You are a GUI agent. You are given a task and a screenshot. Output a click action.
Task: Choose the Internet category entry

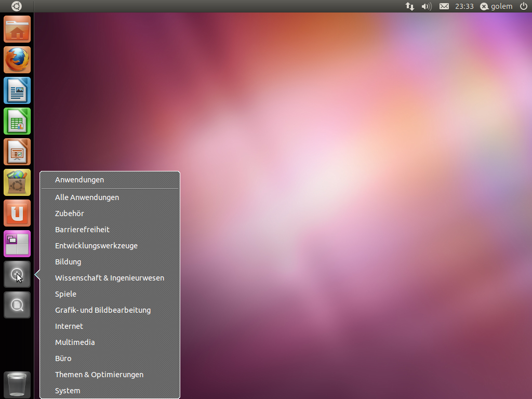[x=69, y=326]
